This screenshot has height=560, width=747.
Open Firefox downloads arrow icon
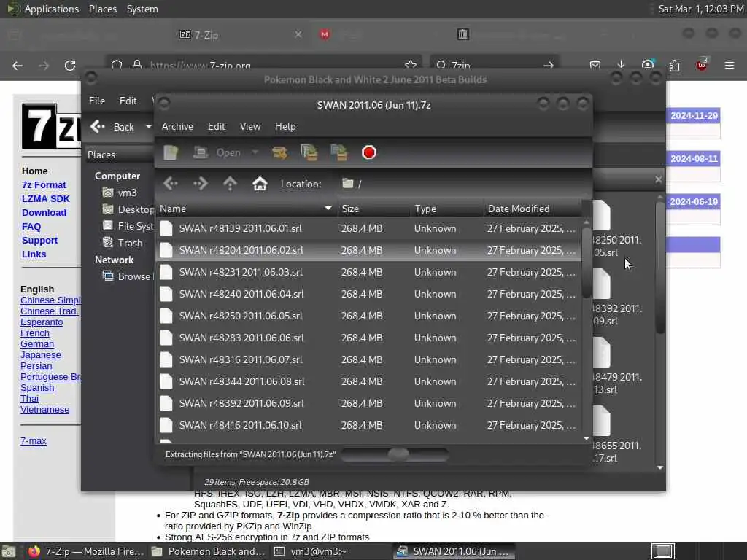[x=621, y=65]
